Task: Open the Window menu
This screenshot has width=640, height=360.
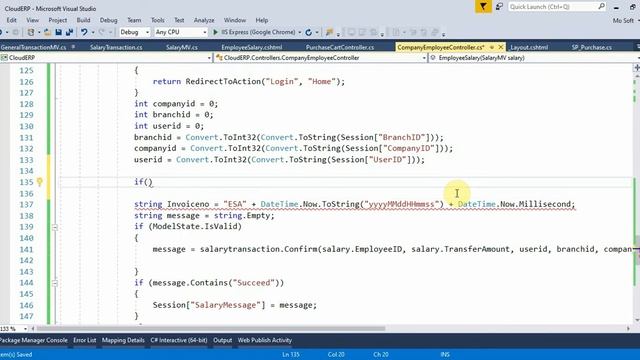Action: click(235, 20)
